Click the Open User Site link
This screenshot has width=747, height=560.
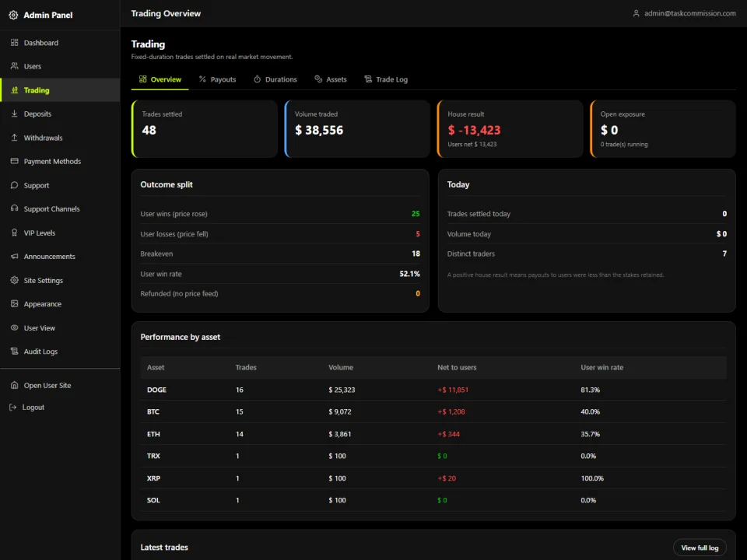[60, 385]
